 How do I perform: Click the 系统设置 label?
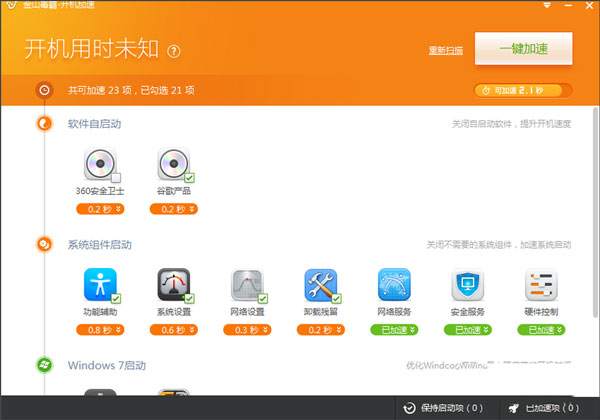click(x=174, y=312)
